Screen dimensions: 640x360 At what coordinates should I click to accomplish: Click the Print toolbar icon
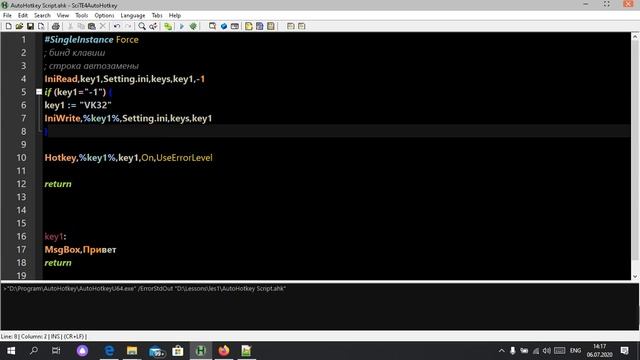click(x=56, y=26)
